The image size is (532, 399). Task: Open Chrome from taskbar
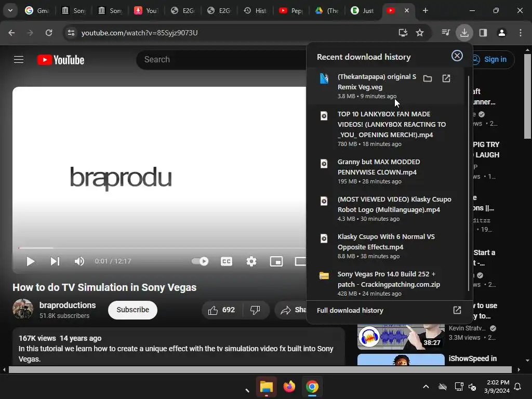pos(312,387)
